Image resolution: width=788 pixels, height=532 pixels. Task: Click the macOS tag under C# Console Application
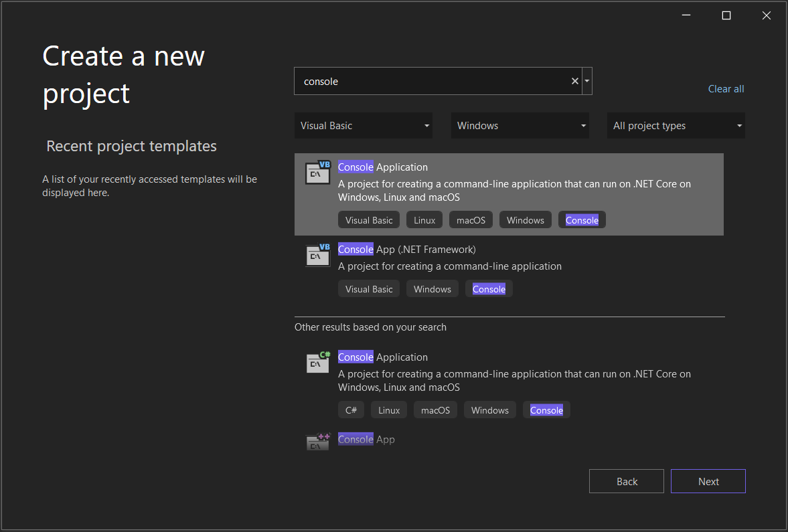tap(435, 410)
